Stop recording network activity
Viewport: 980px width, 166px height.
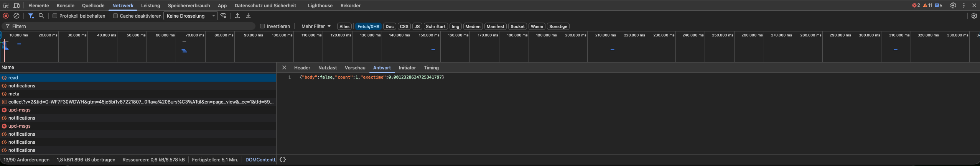(x=6, y=16)
